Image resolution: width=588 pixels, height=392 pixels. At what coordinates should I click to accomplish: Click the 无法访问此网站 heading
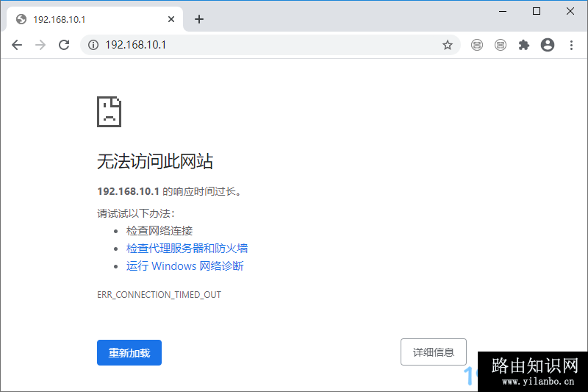click(x=155, y=161)
